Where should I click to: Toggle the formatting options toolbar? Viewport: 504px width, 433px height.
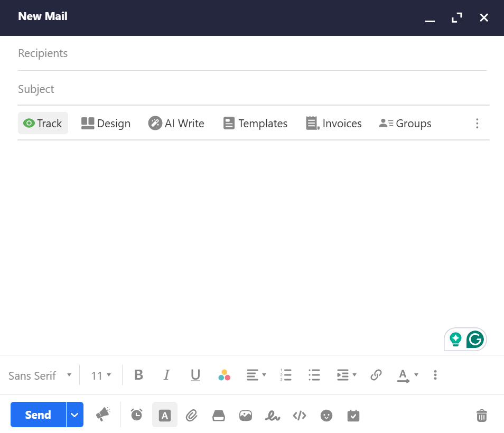tap(165, 415)
